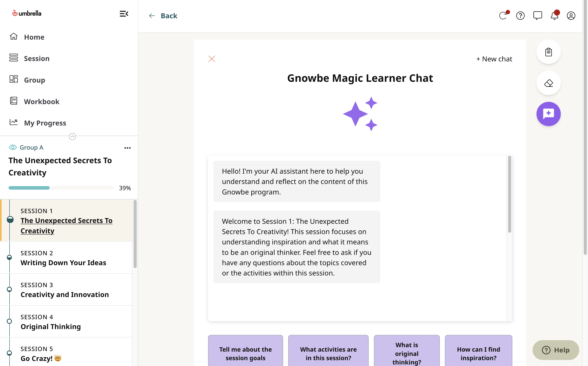Start a + New chat
This screenshot has height=366, width=588.
coord(494,59)
